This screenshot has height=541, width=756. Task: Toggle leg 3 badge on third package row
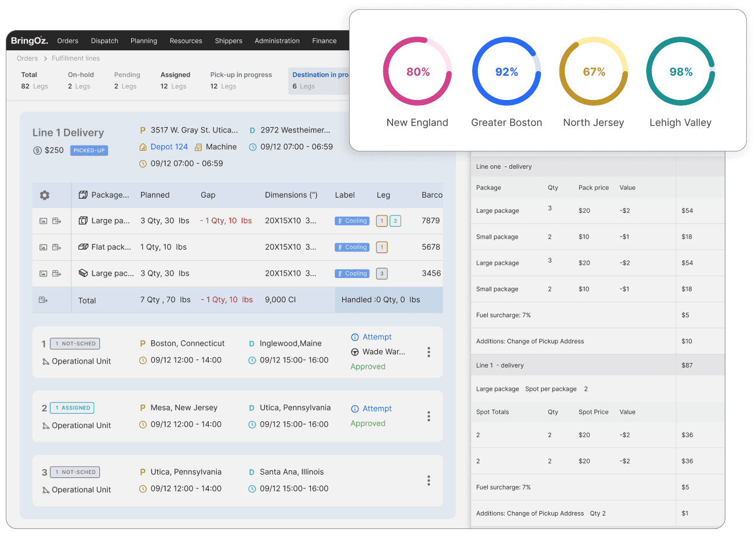point(381,274)
